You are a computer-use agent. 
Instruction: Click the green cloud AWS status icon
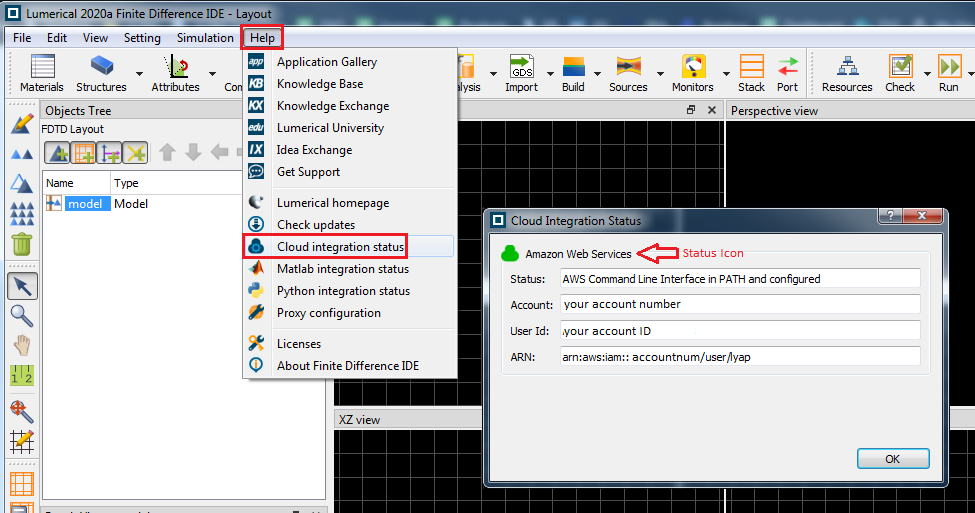click(x=510, y=253)
